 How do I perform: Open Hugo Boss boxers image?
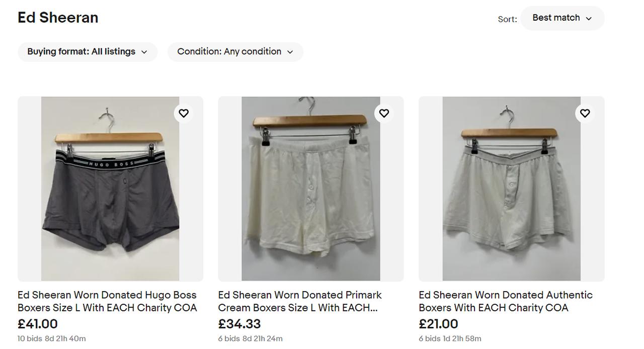pos(110,189)
